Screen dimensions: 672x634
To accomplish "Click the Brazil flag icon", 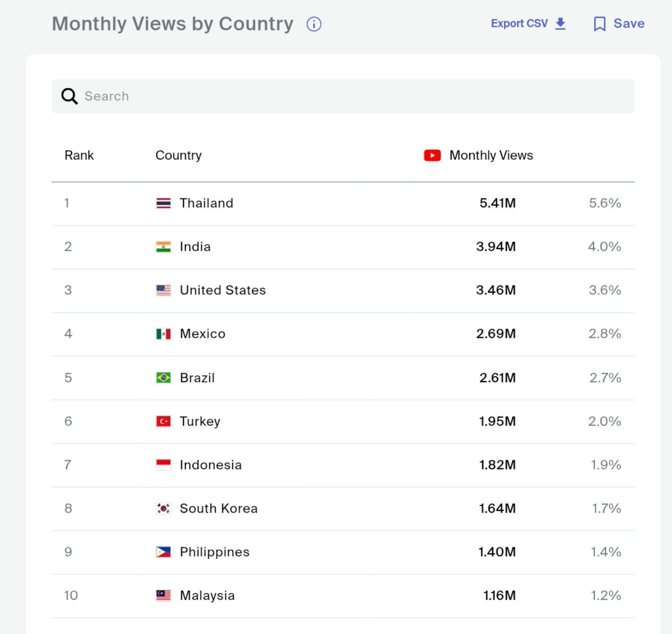I will (164, 378).
